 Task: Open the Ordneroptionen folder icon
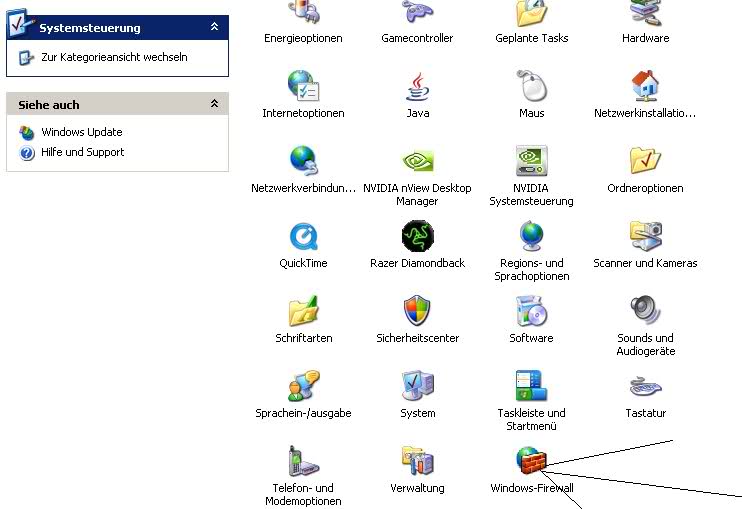pyautogui.click(x=645, y=161)
